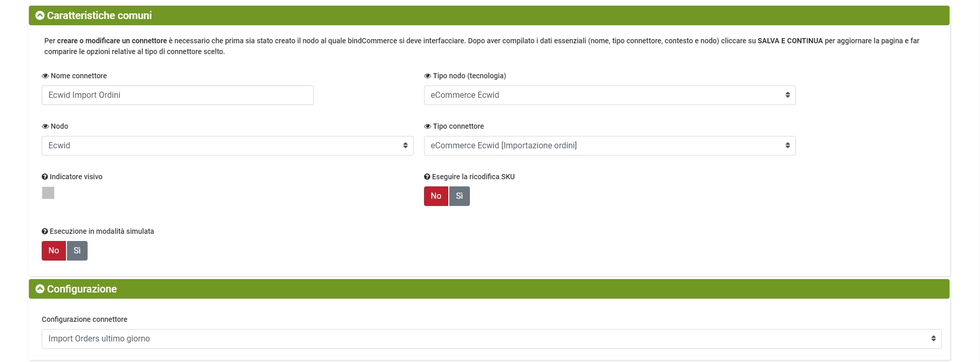This screenshot has height=362, width=980.
Task: Set SKU ricodifica to Sì
Action: [459, 196]
